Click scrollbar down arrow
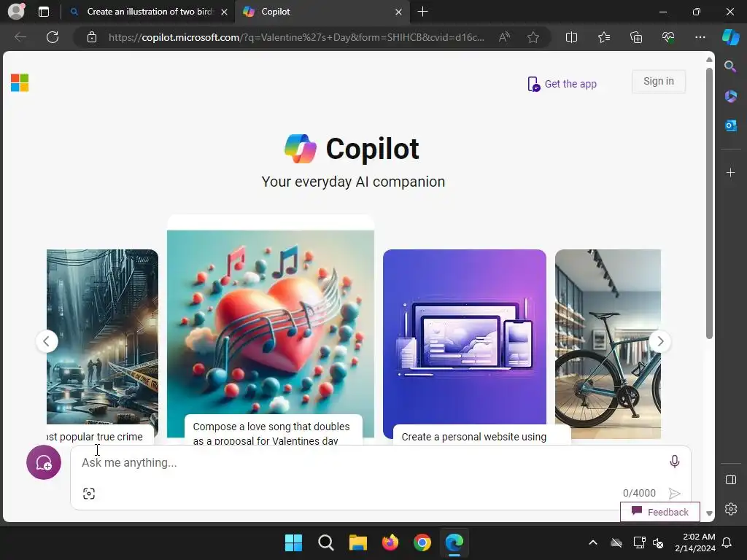Image resolution: width=747 pixels, height=560 pixels. [709, 513]
